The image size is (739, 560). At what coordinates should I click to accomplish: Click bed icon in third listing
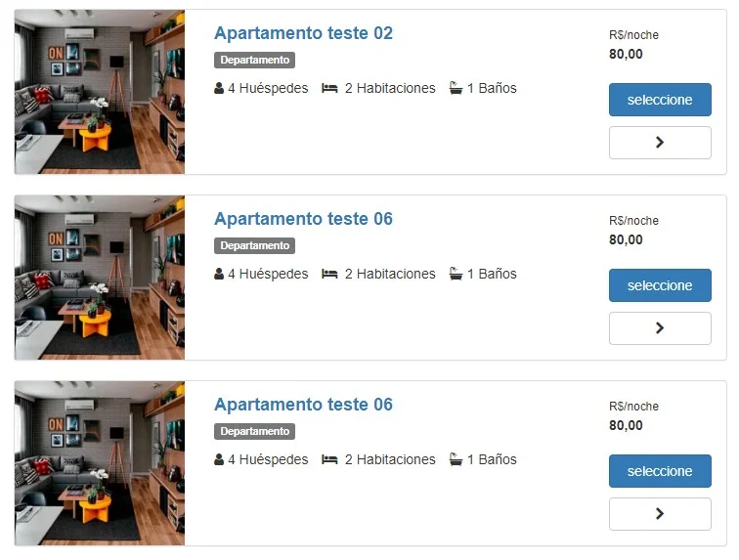tap(329, 459)
